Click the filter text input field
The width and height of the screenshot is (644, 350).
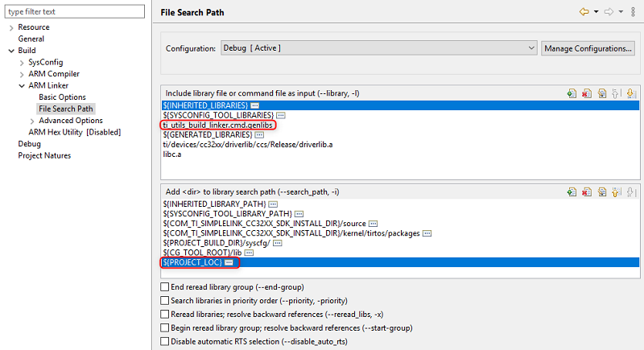74,12
